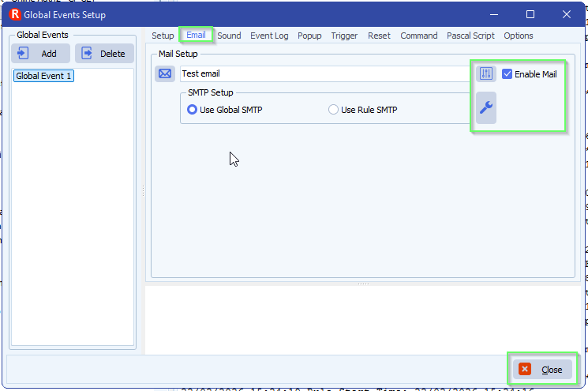Switch to the Setup tab
Viewport: 588px width, 391px height.
tap(163, 36)
